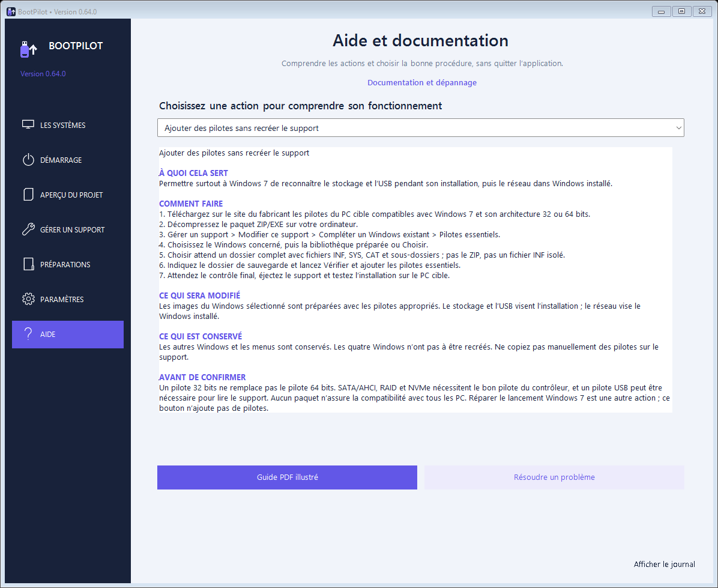Click step 1 Téléchargez sur le site du fabricant

375,214
